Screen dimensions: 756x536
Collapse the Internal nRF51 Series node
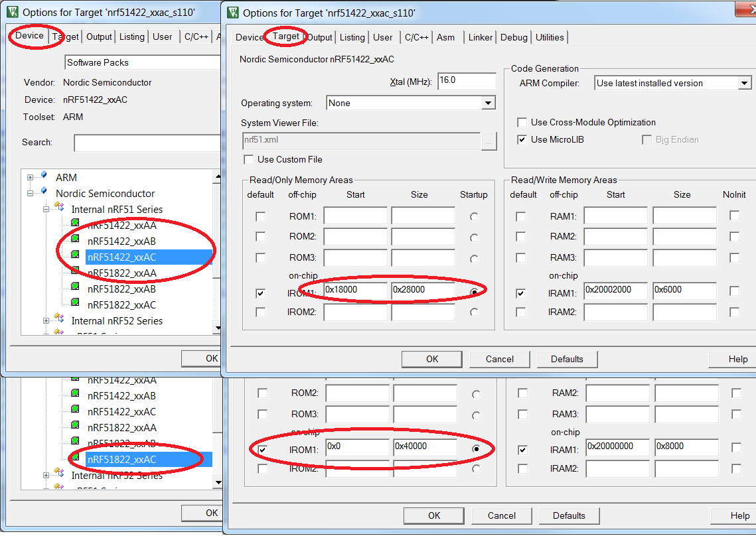pyautogui.click(x=46, y=209)
